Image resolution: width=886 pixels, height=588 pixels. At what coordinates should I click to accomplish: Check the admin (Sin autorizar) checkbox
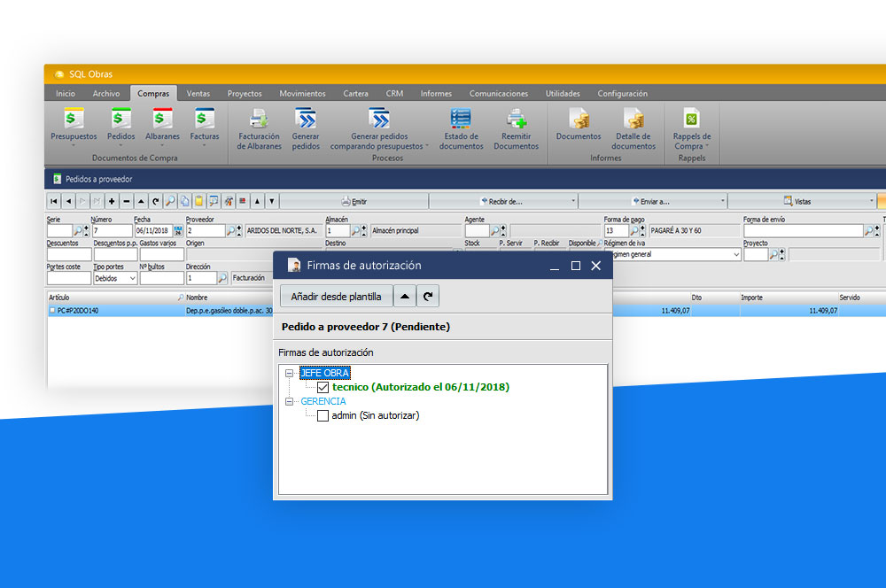(323, 415)
